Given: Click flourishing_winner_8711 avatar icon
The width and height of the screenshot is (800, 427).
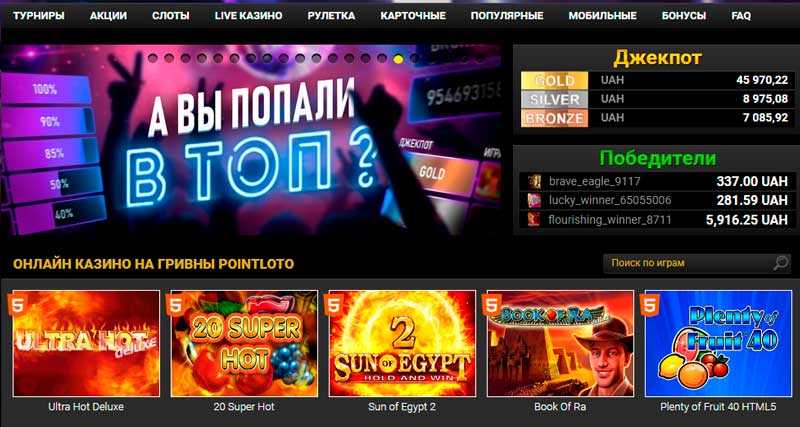Looking at the screenshot, I should [534, 220].
